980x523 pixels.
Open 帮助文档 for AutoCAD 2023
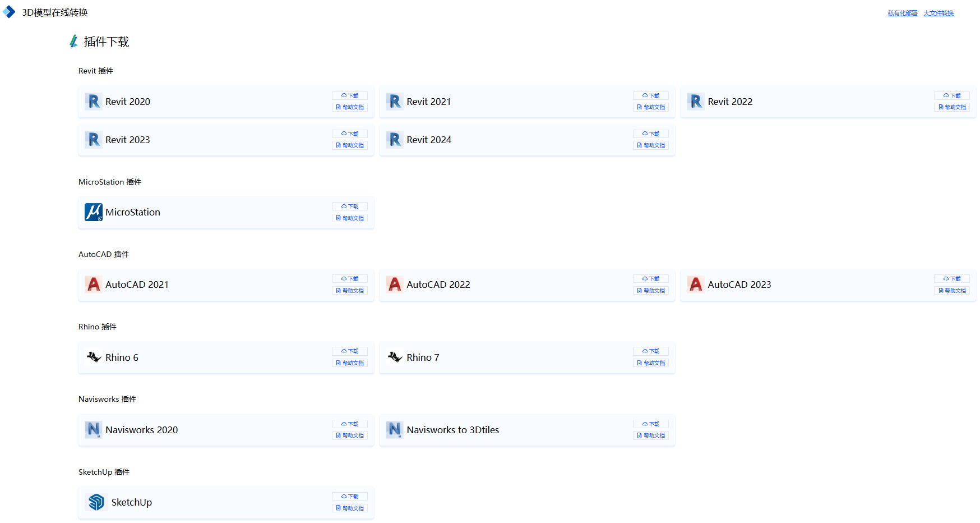tap(952, 290)
